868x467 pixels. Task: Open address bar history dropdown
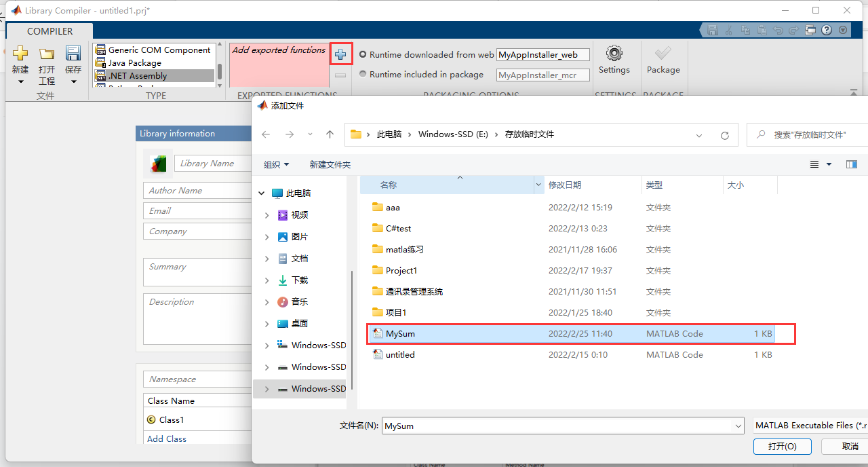(x=699, y=135)
